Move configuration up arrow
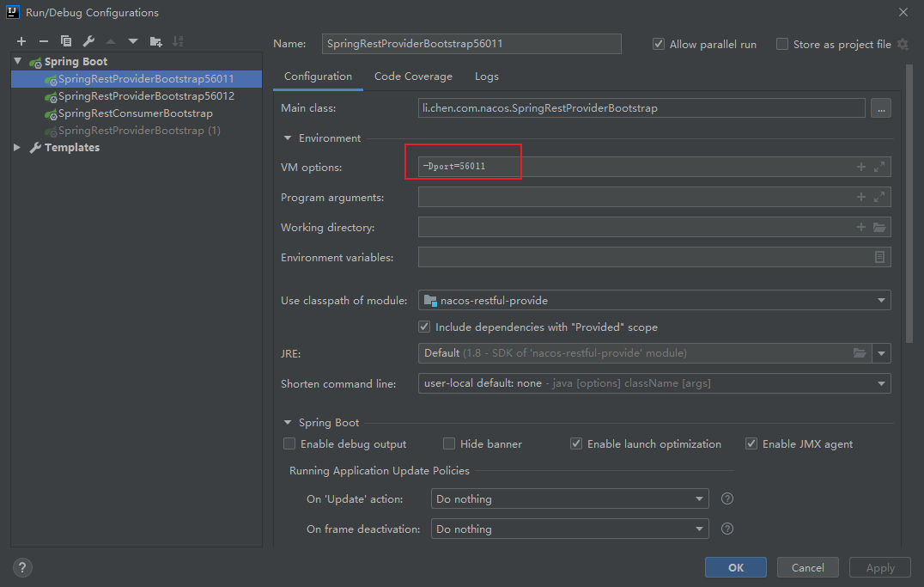Screen dimensions: 924x587 click(111, 41)
